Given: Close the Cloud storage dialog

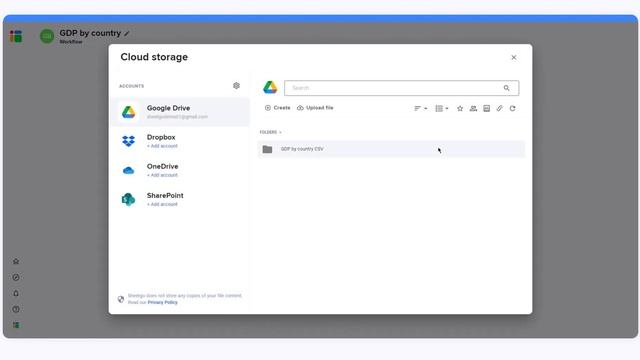Looking at the screenshot, I should tap(514, 58).
